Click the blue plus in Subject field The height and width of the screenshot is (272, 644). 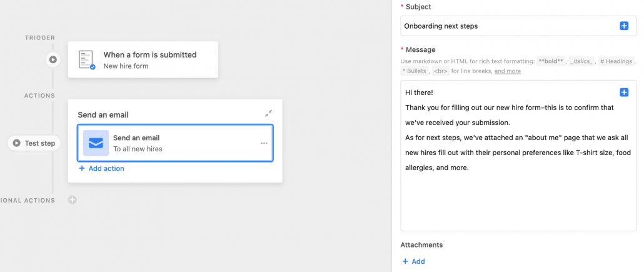624,26
